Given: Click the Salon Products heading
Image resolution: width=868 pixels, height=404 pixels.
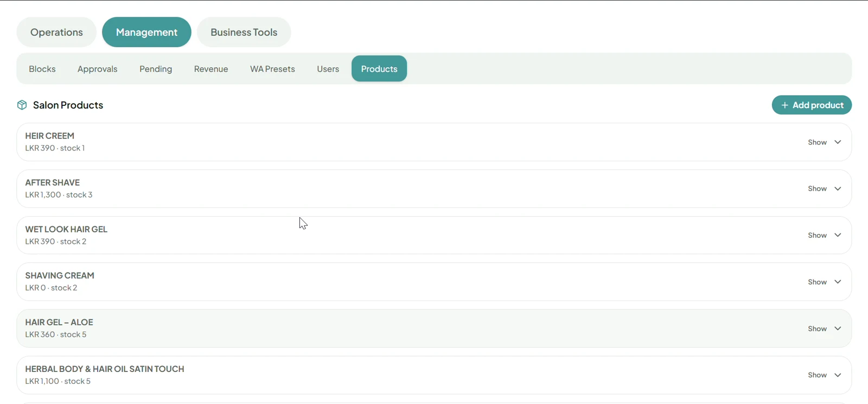Looking at the screenshot, I should click(x=68, y=105).
